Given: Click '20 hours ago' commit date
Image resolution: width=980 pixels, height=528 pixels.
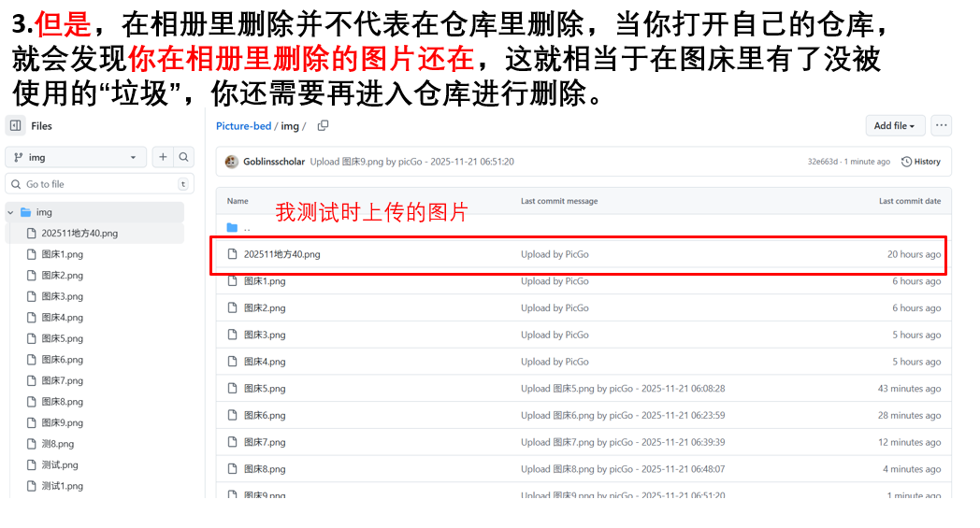Looking at the screenshot, I should point(914,254).
